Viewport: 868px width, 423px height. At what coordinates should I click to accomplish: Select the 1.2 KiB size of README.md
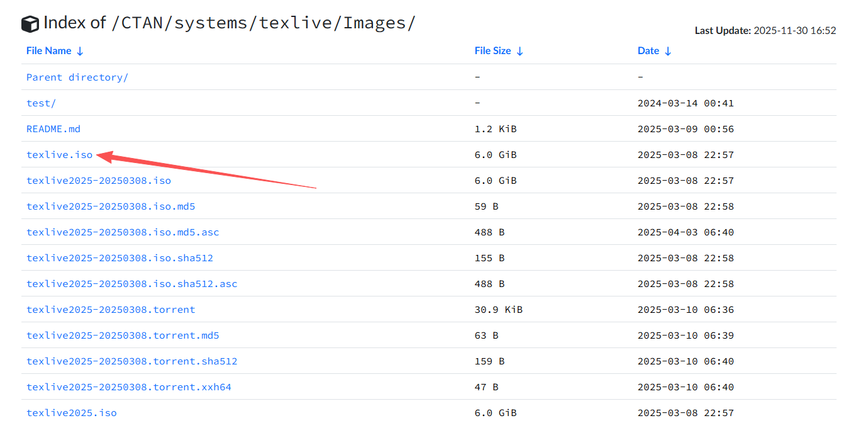coord(496,129)
